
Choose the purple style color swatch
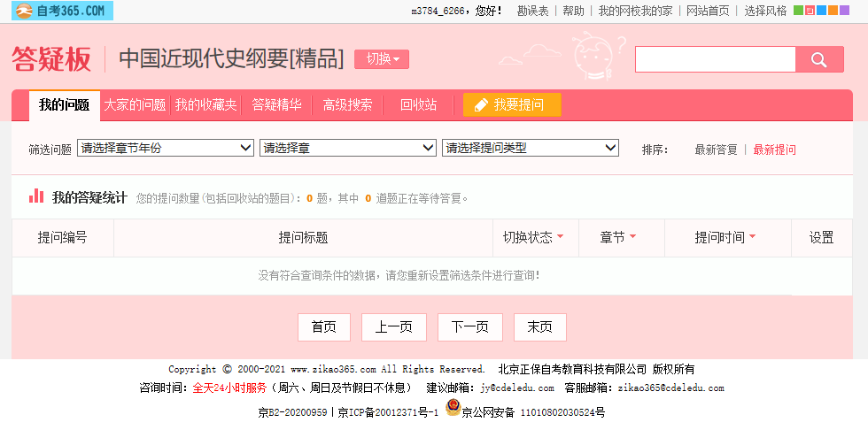point(845,11)
